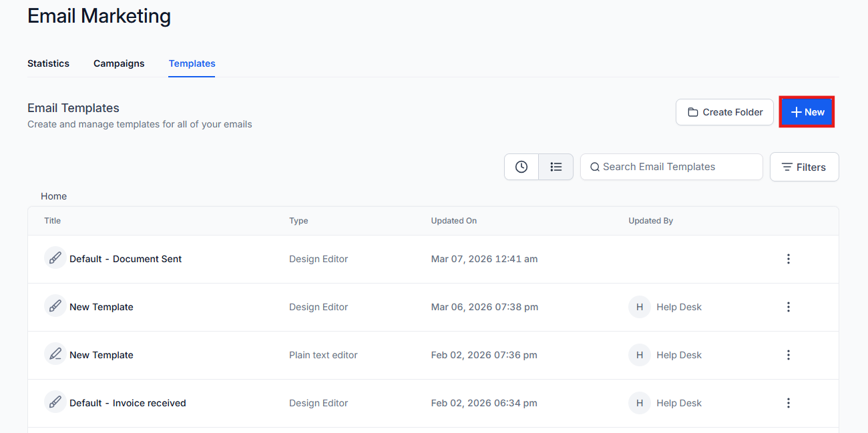
Task: Open Default - Invoice received template title
Action: coord(128,403)
